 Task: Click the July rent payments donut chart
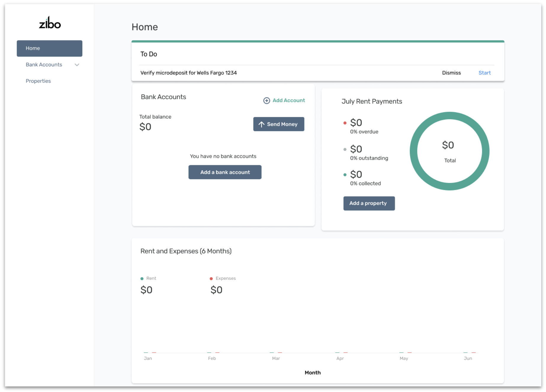(x=449, y=151)
